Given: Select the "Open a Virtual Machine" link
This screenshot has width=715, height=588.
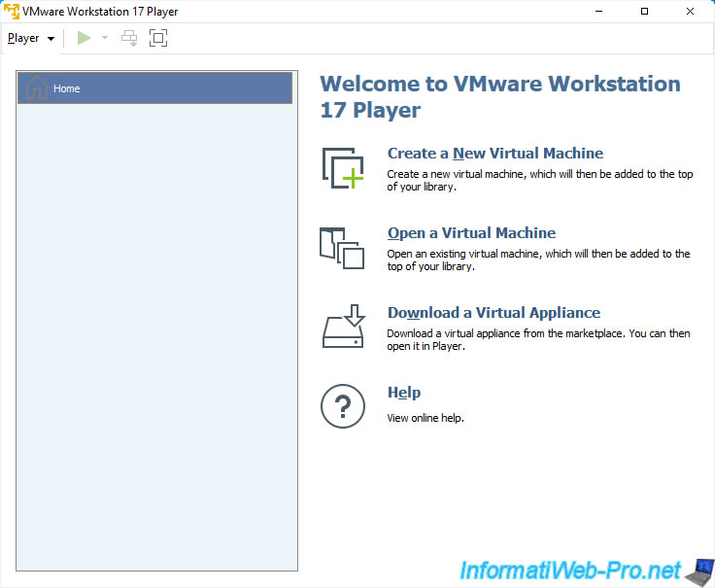Looking at the screenshot, I should click(x=471, y=233).
